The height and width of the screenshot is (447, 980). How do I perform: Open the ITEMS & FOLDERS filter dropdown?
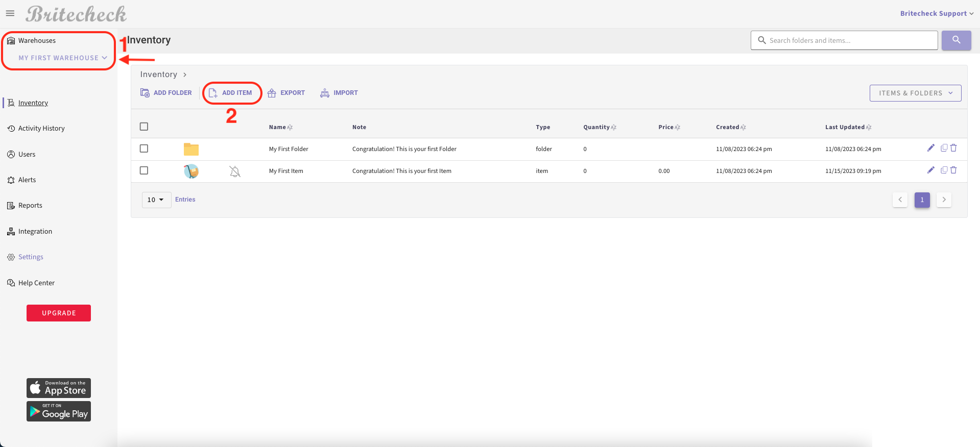(915, 93)
